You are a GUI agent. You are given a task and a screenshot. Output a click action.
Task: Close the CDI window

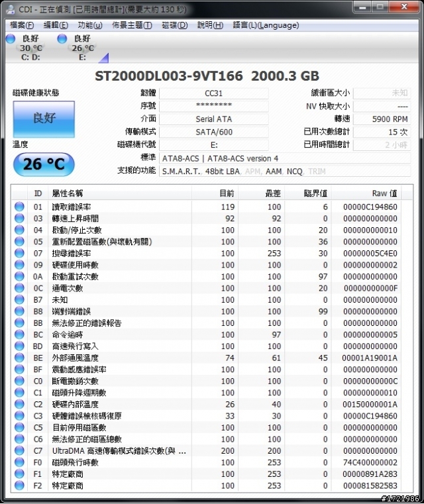point(404,7)
